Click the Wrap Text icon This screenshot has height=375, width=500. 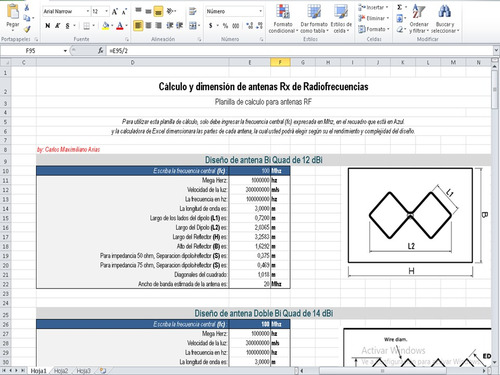(192, 11)
